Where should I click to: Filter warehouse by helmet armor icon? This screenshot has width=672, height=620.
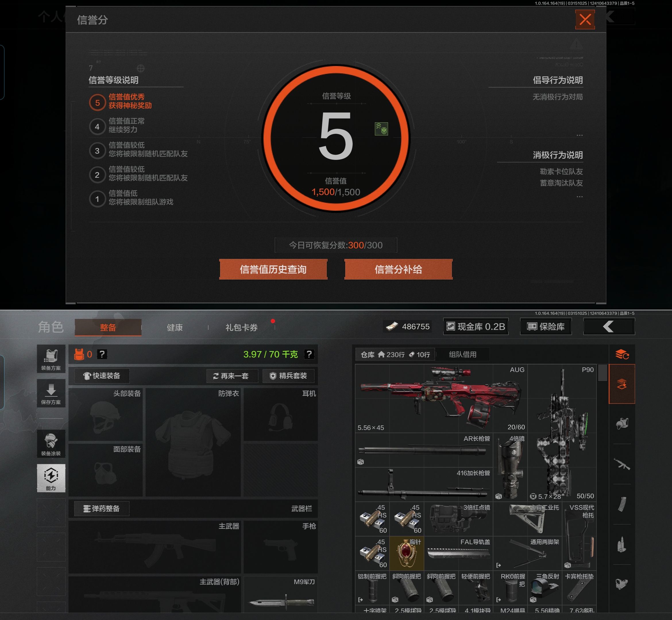[622, 423]
